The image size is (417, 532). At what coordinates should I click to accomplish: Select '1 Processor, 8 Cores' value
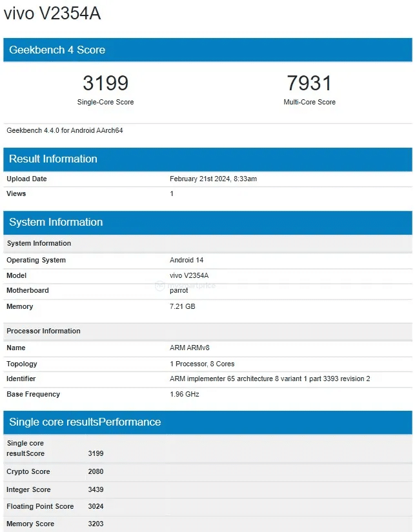pyautogui.click(x=202, y=364)
